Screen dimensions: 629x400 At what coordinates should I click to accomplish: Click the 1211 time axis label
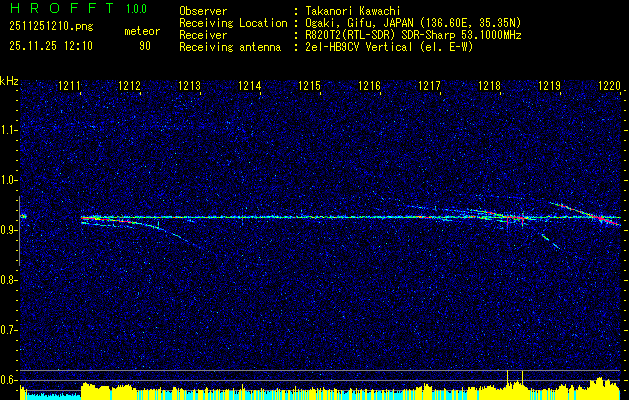click(69, 86)
